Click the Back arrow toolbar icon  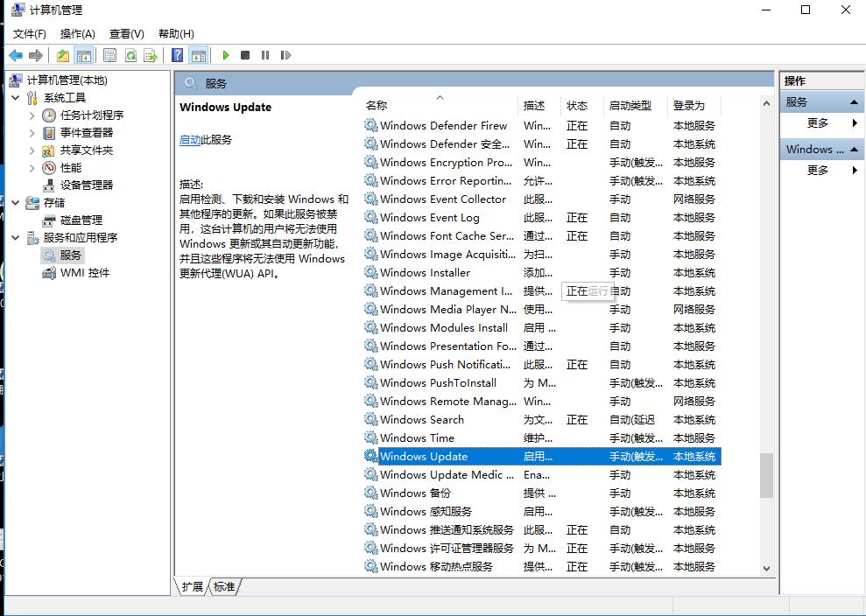(x=16, y=55)
